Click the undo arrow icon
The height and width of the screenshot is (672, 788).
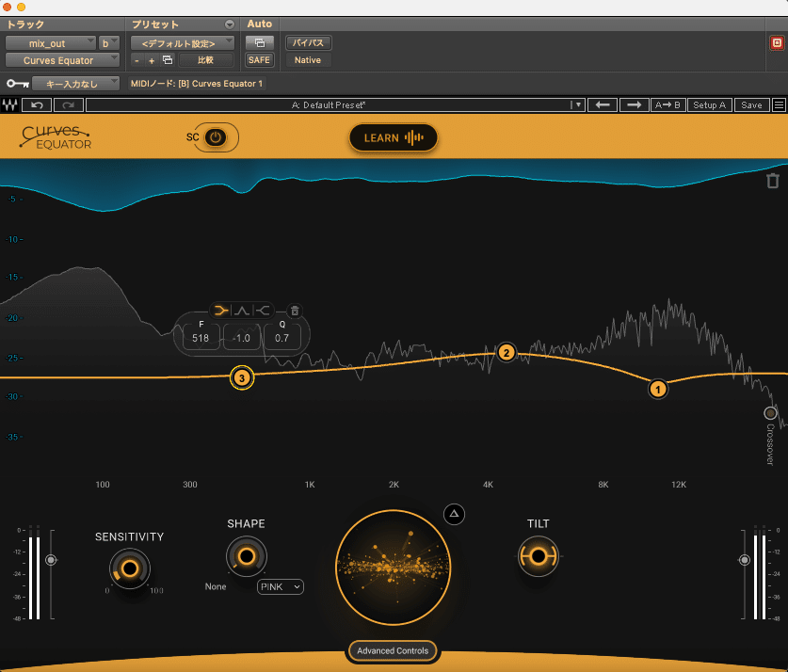click(37, 105)
